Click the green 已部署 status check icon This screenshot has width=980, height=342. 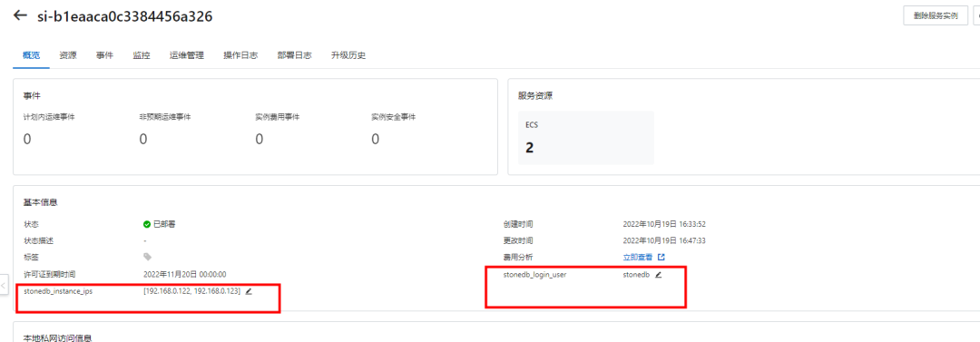click(x=147, y=224)
